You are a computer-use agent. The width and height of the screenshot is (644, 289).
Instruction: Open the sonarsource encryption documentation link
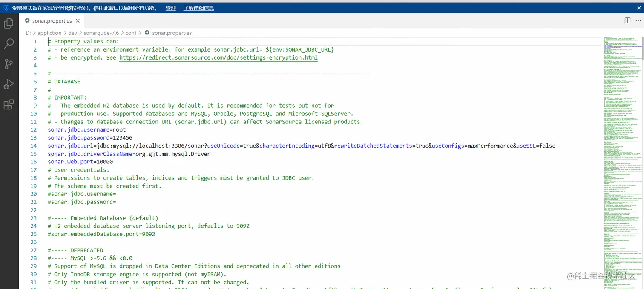(218, 57)
